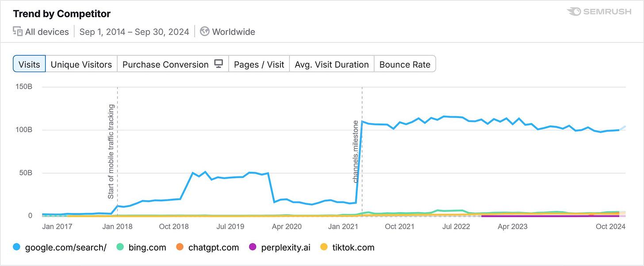Hide chatgpt.com series via legend
Viewport: 644px width, 266px height.
point(180,247)
